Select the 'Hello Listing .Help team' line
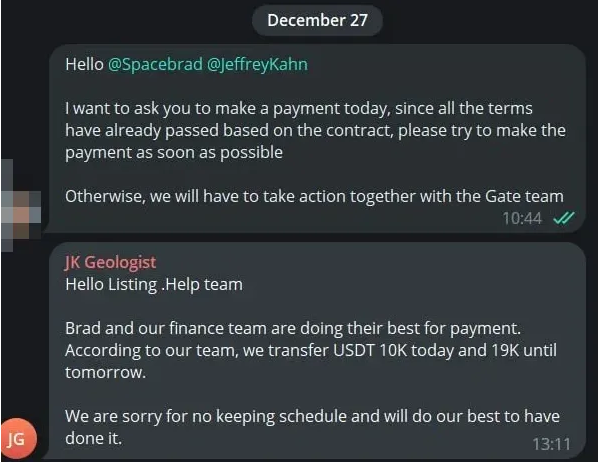Viewport: 598px width, 462px height. (154, 285)
